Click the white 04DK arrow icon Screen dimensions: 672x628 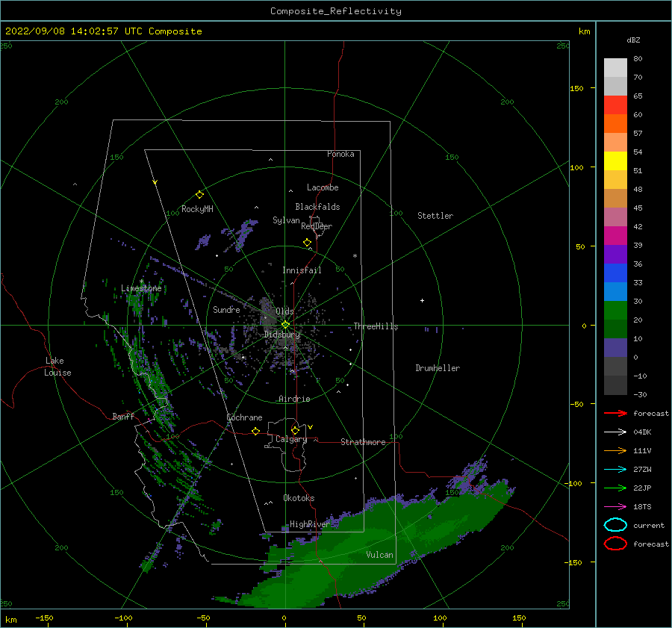[x=615, y=432]
